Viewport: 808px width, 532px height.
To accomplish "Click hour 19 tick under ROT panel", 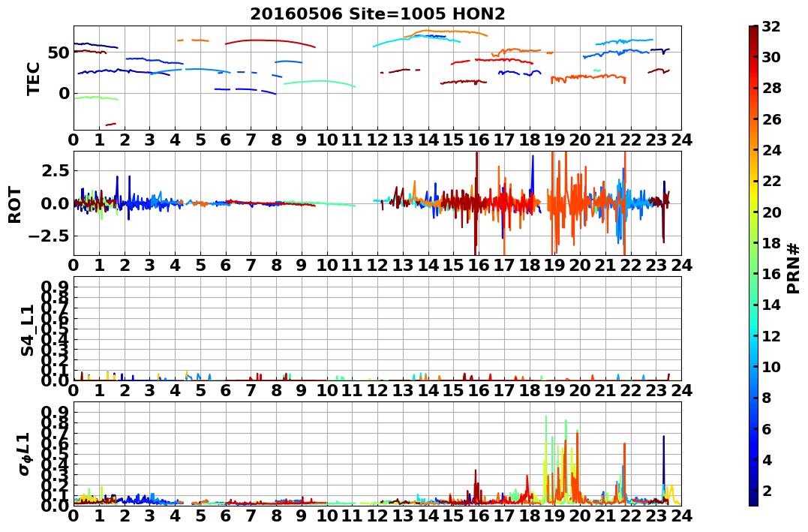I will pos(554,265).
